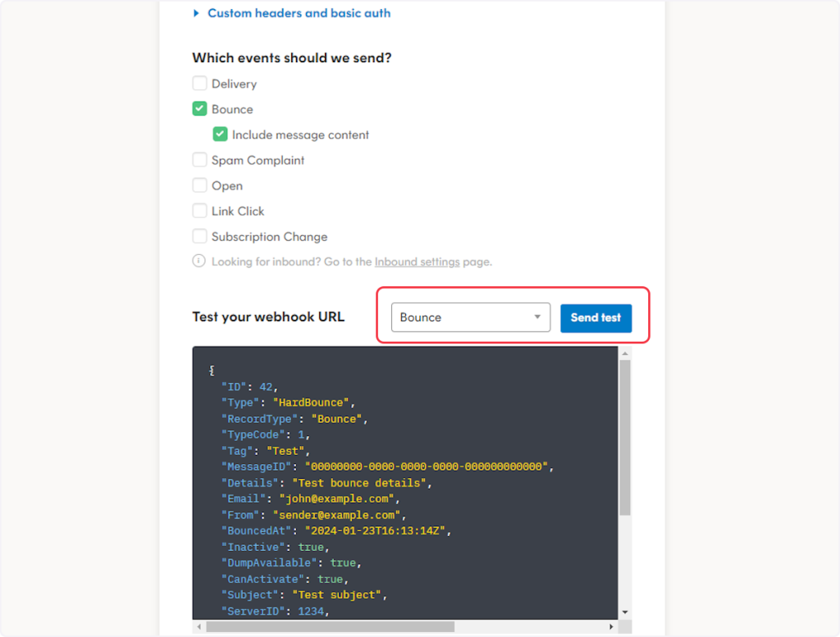Open the Inbound settings link
840x637 pixels.
417,262
